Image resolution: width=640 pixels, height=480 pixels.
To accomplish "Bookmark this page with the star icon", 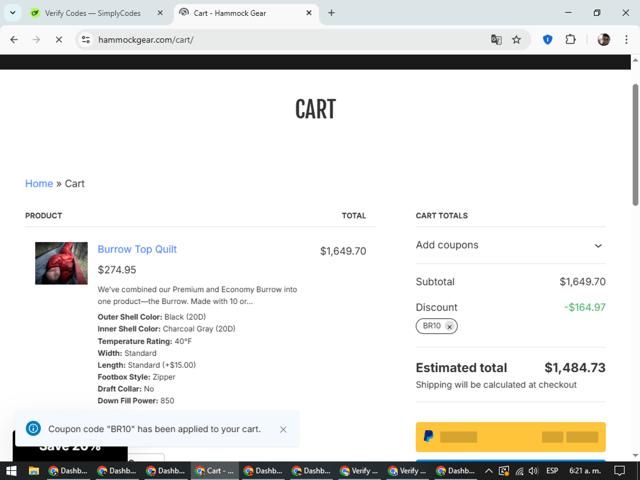I will point(517,40).
